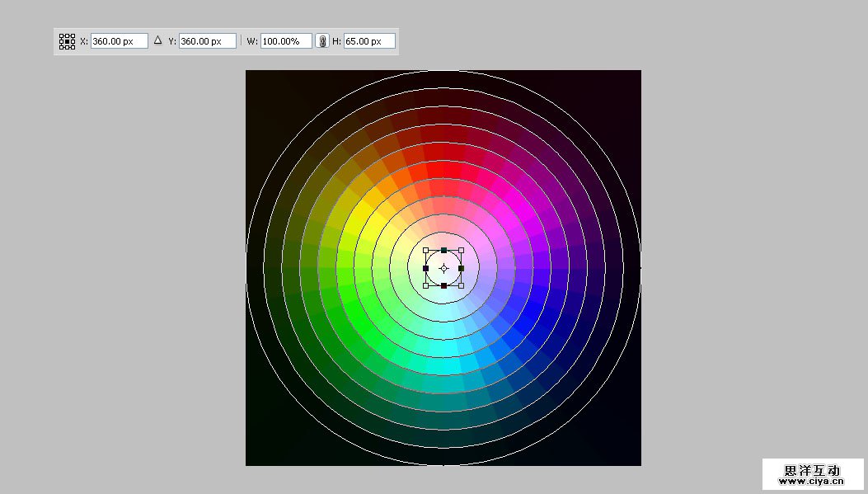This screenshot has width=868, height=494.
Task: Pick the bottom-right corner transform handle
Action: click(x=462, y=286)
